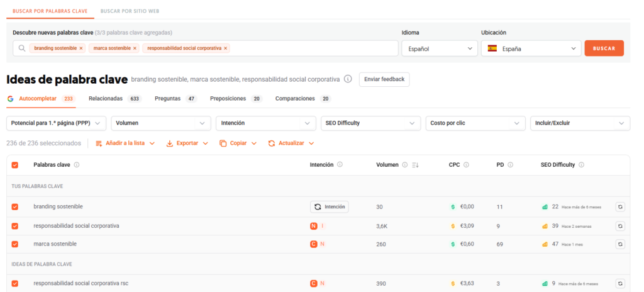Image resolution: width=644 pixels, height=292 pixels.
Task: Refresh SEO data for 'marca sostenible' row
Action: pos(620,244)
